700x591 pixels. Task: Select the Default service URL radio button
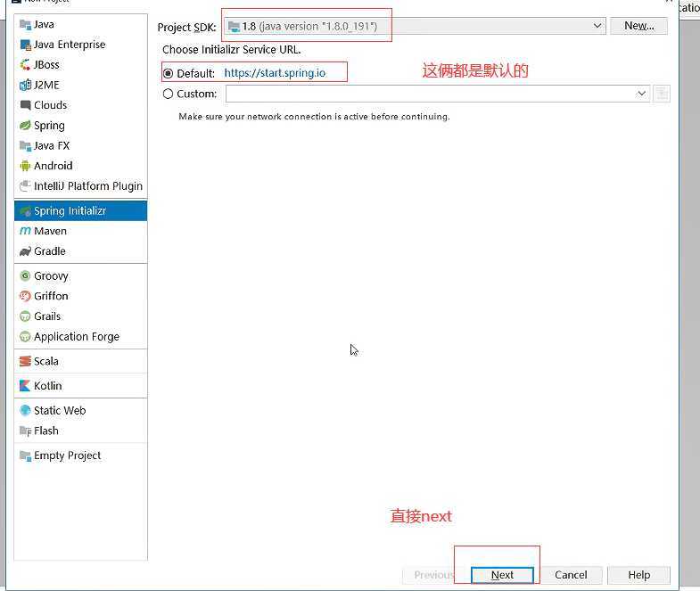click(x=168, y=73)
